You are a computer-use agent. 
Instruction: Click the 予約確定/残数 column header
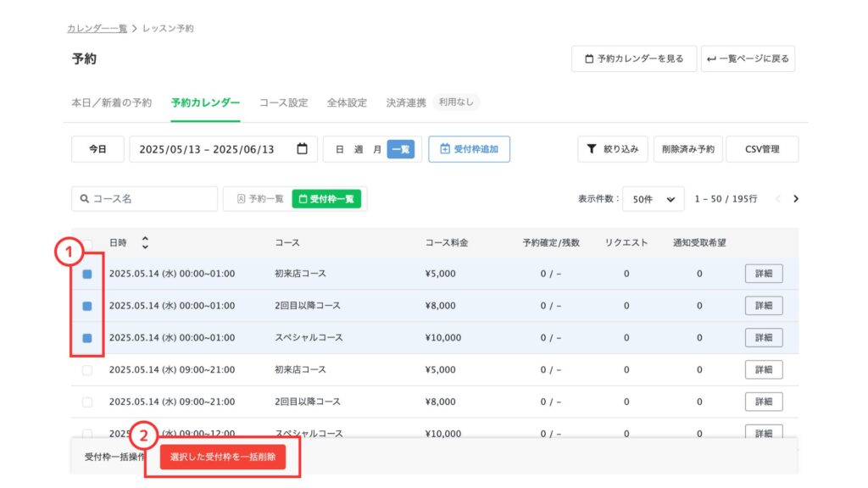(x=551, y=243)
